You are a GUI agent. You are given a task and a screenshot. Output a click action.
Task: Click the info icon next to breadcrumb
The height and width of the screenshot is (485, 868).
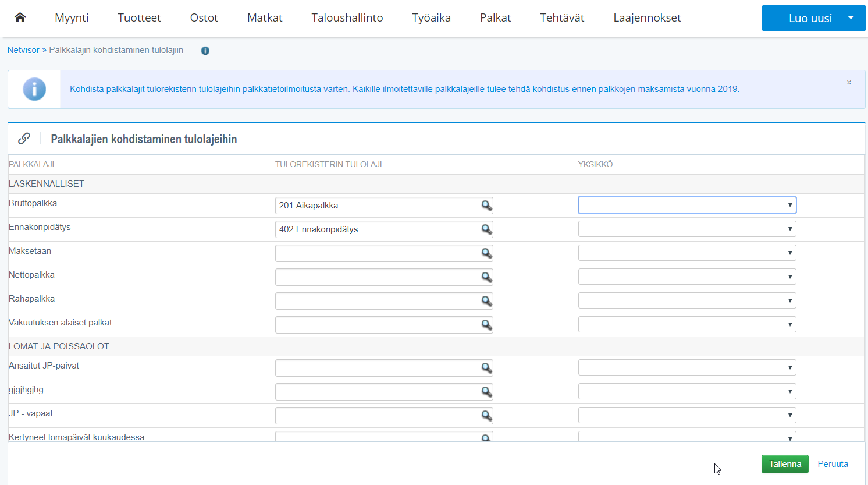click(205, 51)
